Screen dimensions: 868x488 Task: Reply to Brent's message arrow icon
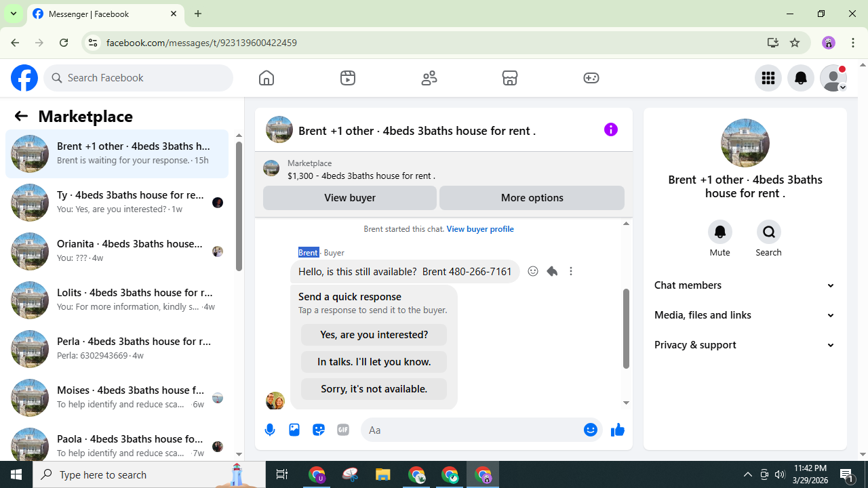coord(552,271)
